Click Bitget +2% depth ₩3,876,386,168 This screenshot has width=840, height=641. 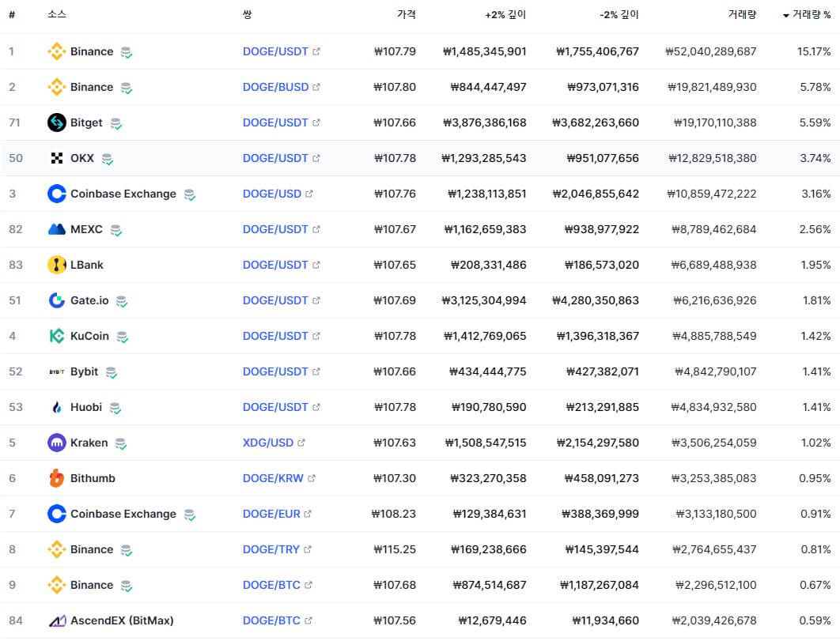pos(484,123)
